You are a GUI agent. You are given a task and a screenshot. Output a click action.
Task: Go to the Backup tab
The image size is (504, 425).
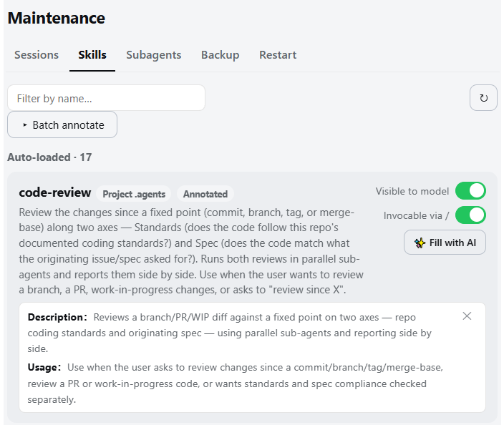click(220, 55)
